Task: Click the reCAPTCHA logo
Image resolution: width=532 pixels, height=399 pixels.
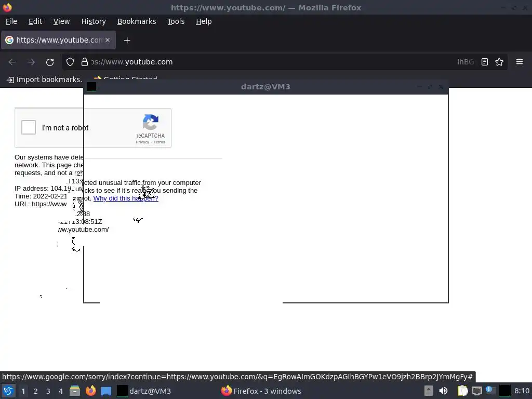Action: 150,123
